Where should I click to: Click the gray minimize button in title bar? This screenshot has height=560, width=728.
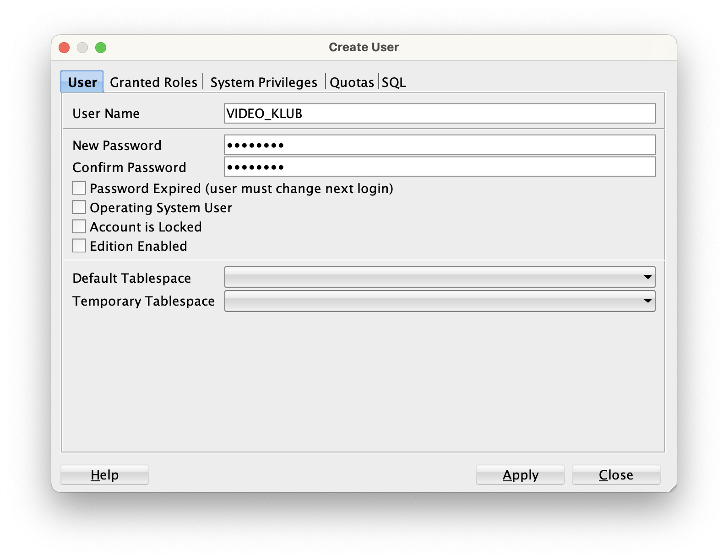click(82, 48)
